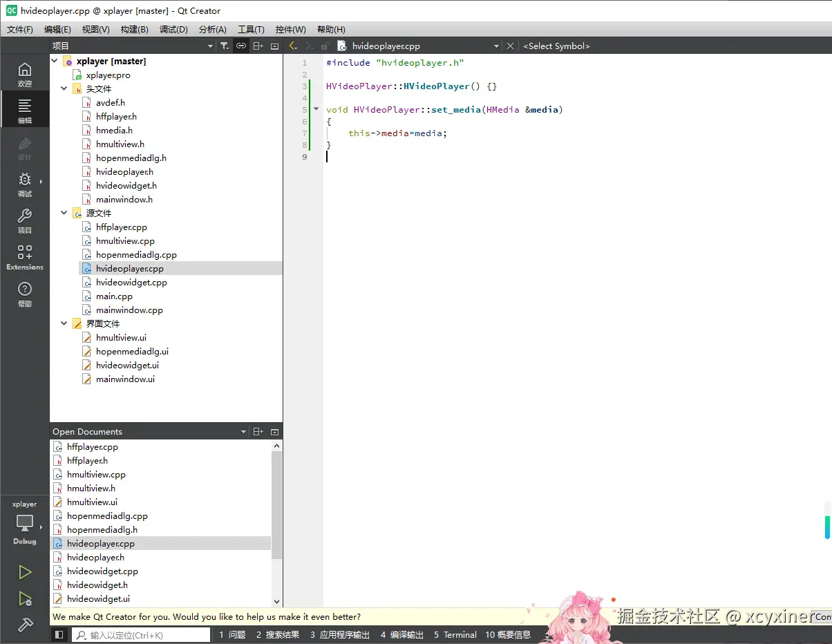Screen dimensions: 832x644
Task: Close the Open Documents panel
Action: coord(274,431)
